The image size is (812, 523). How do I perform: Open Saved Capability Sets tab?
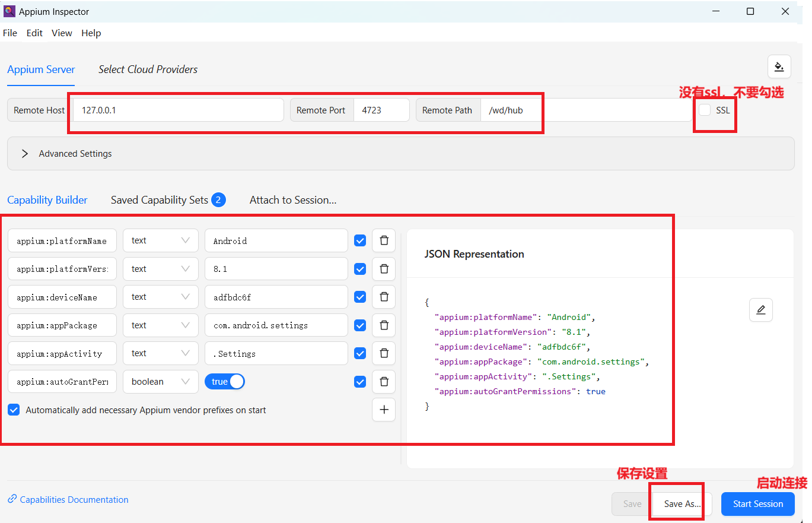coord(168,200)
